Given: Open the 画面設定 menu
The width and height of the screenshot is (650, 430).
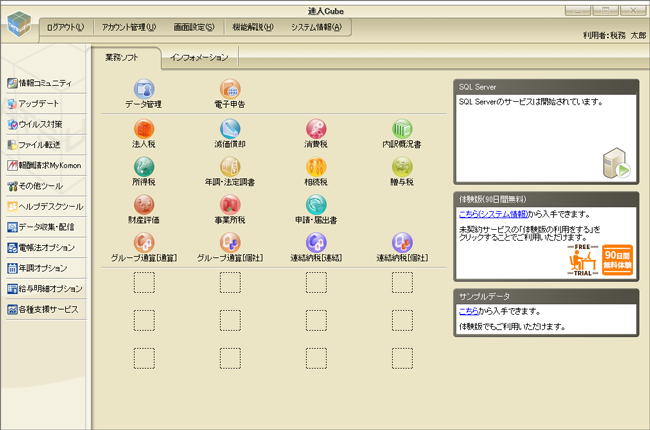Looking at the screenshot, I should click(193, 27).
